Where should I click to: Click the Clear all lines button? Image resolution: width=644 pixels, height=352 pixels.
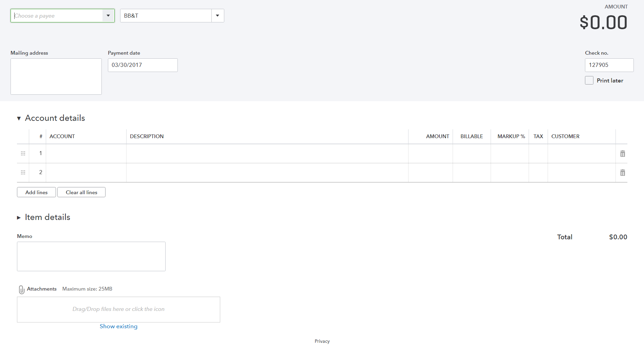click(x=81, y=192)
